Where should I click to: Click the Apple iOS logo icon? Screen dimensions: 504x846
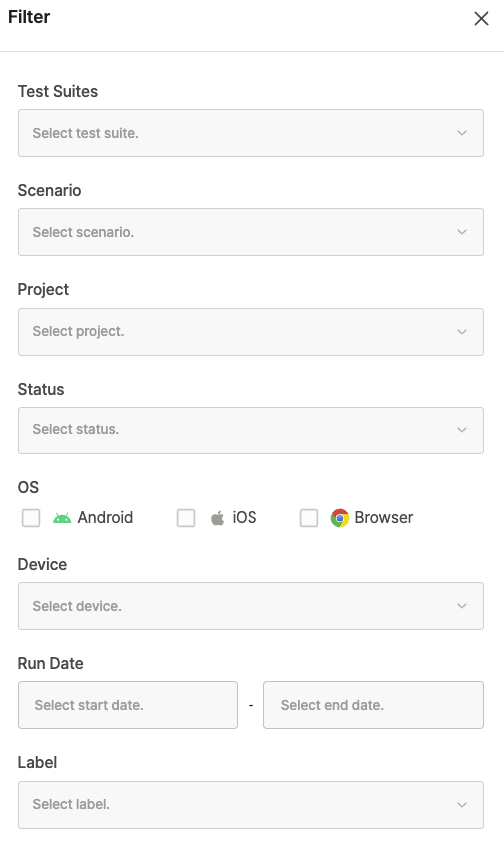(x=217, y=518)
